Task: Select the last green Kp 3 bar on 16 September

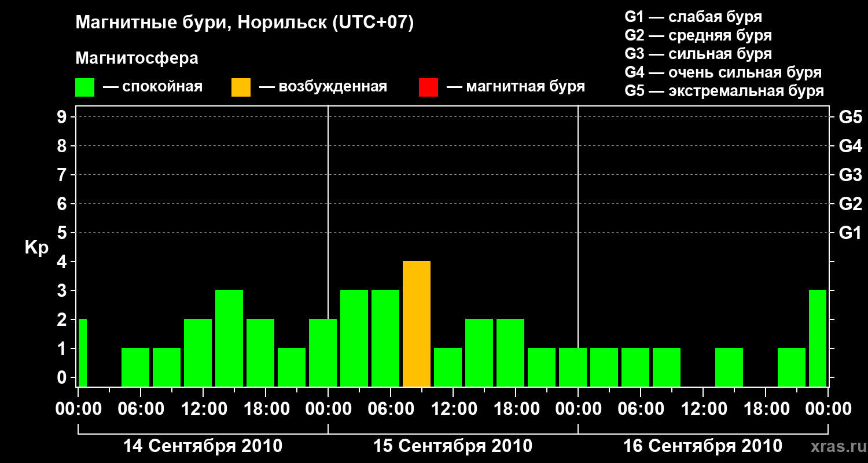Action: pyautogui.click(x=818, y=338)
